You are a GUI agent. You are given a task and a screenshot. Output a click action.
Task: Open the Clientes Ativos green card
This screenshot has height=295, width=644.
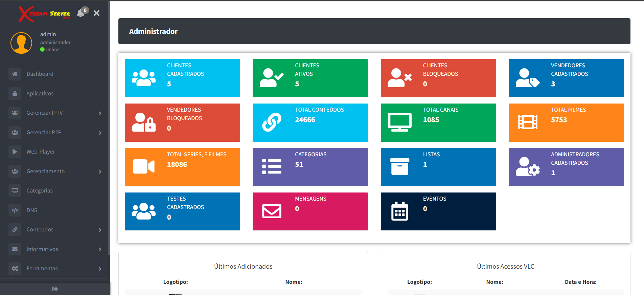(310, 78)
